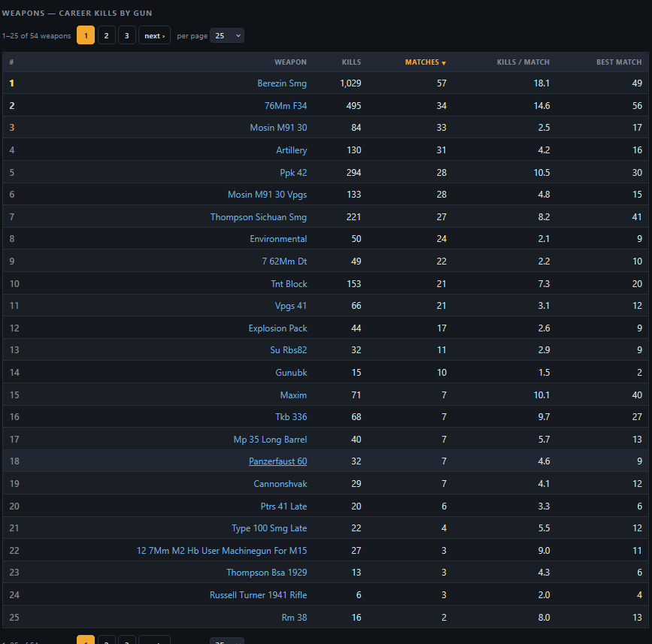Open the Rm 38 weapon link
This screenshot has height=644, width=652.
[x=294, y=618]
